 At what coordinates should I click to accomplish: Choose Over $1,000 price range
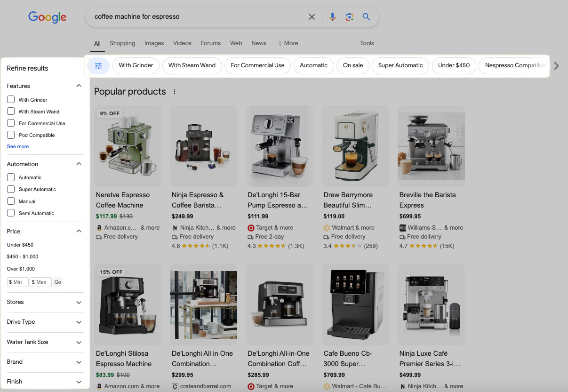pos(21,269)
